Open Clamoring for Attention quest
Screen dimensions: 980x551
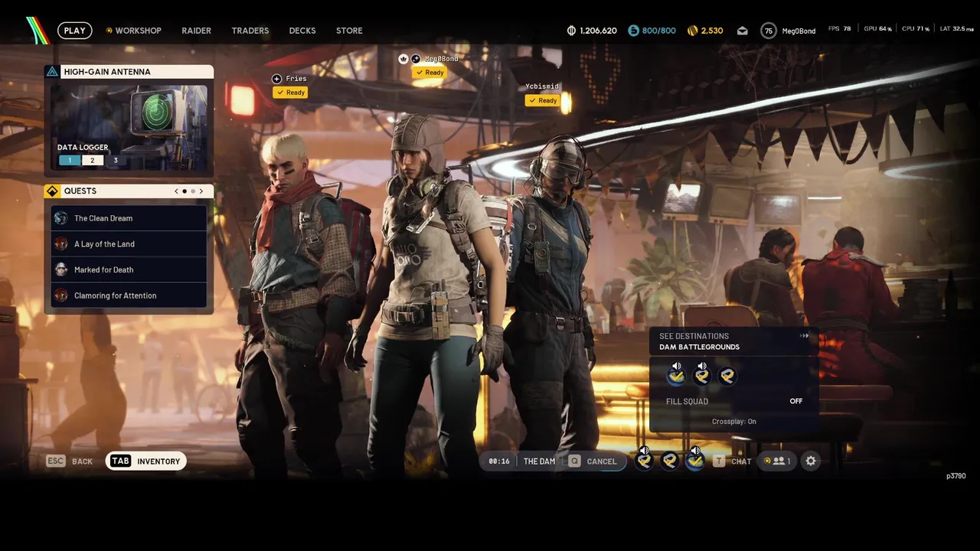pos(129,295)
